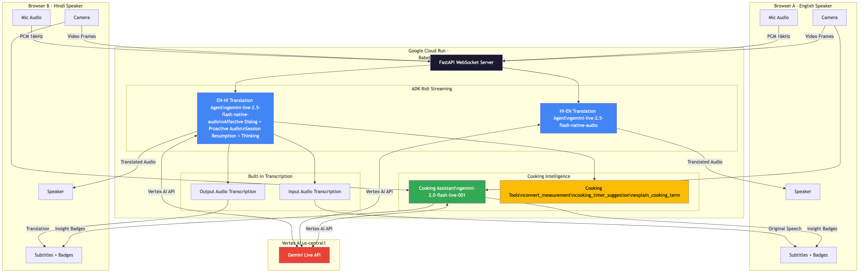Screen dimensions: 868x276
Task: Click the EN-HI Translation Agent box
Action: (x=235, y=118)
